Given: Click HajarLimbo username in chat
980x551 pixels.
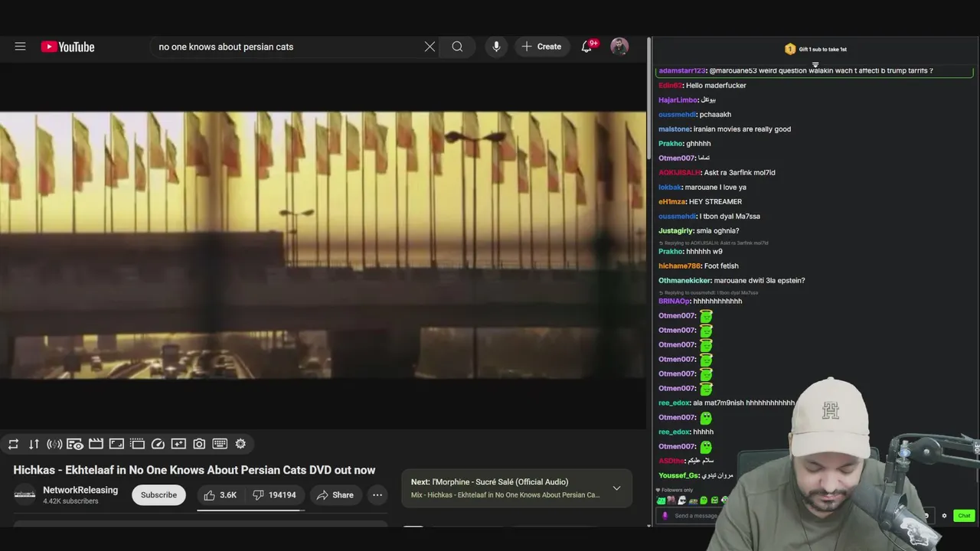Looking at the screenshot, I should click(x=678, y=100).
